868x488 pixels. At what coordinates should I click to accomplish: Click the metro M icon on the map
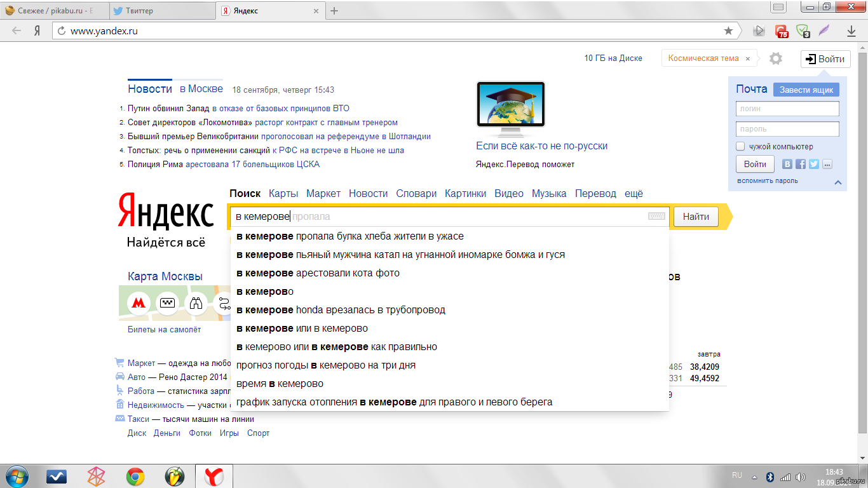(x=138, y=303)
